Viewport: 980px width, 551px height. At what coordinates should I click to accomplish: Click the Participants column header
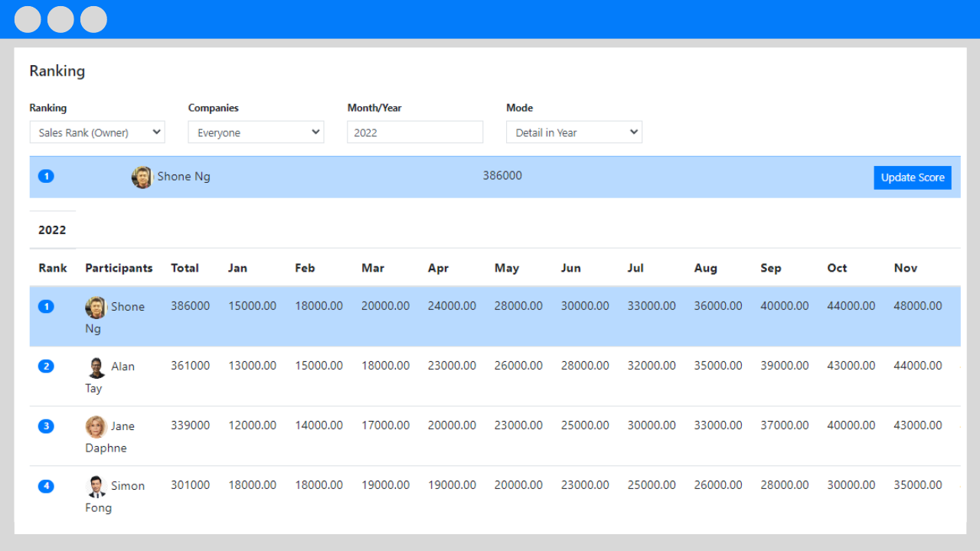(x=119, y=268)
